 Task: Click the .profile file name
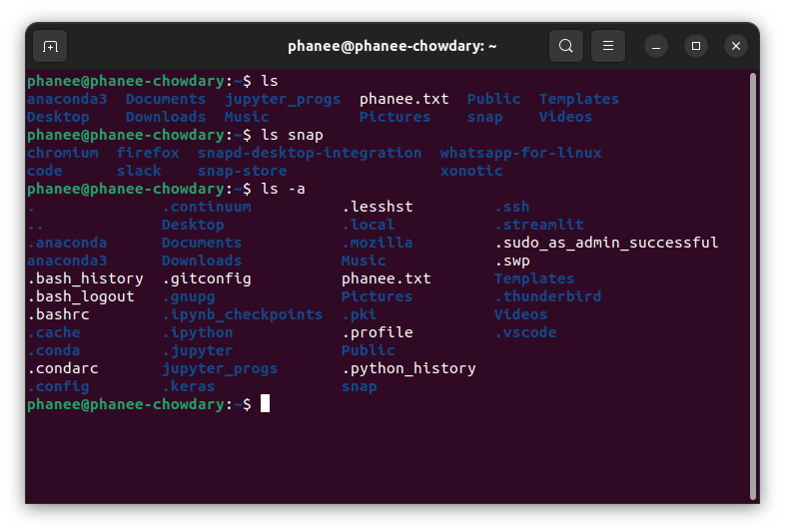click(x=377, y=332)
